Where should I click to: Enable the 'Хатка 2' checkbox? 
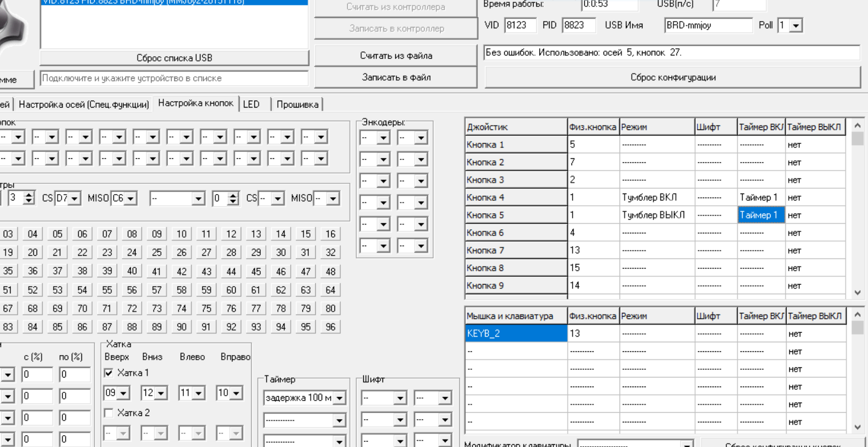109,413
